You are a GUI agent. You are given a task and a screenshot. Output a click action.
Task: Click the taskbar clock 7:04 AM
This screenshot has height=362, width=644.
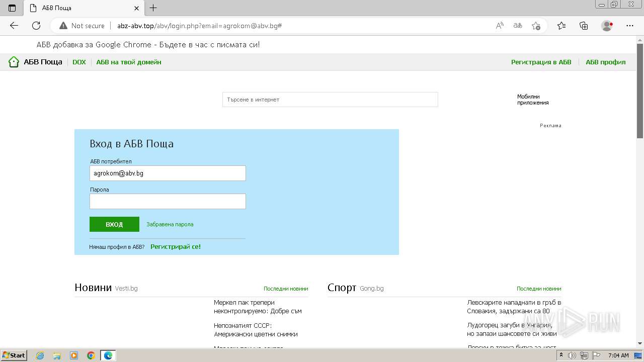coord(618,355)
